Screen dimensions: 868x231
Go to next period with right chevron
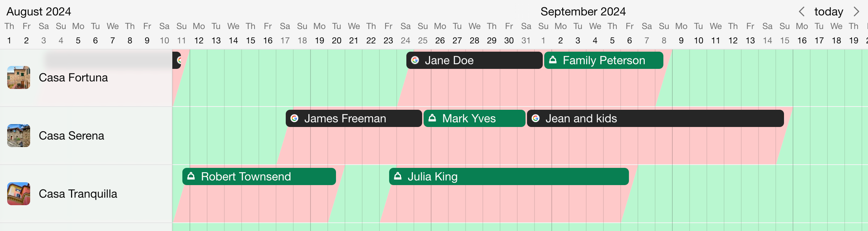857,11
